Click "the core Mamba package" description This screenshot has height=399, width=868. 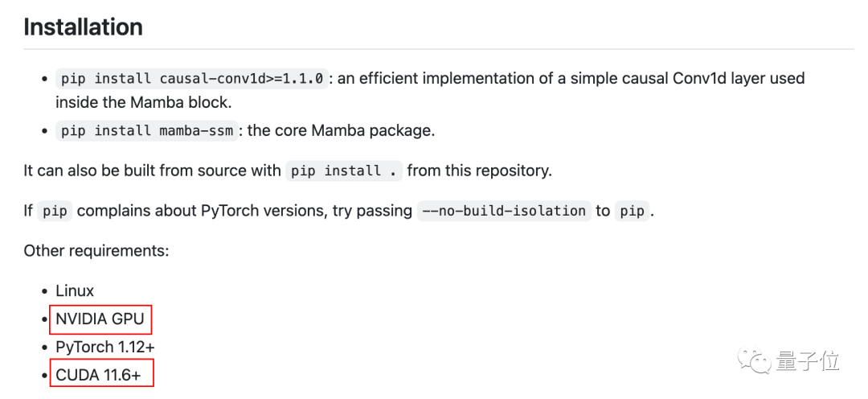[x=341, y=130]
